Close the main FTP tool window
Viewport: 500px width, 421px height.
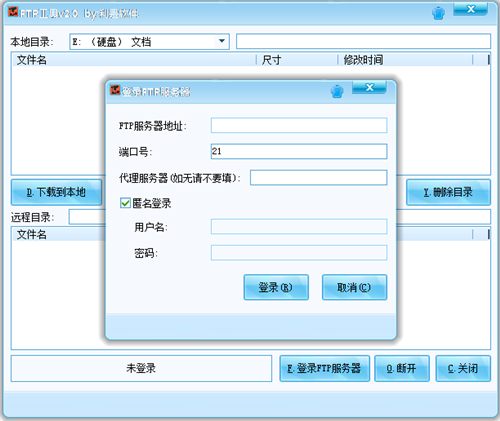471,9
